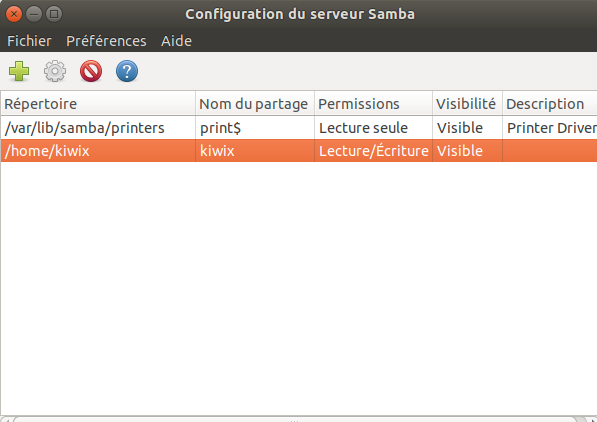
Task: Close the Samba configuration window
Action: tap(14, 14)
